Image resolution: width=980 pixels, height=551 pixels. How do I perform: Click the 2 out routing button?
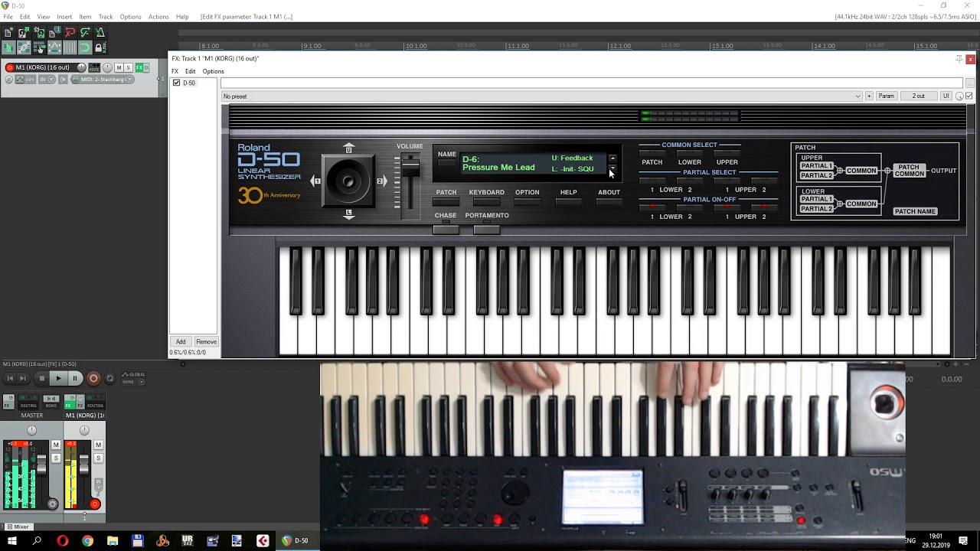[x=918, y=96]
